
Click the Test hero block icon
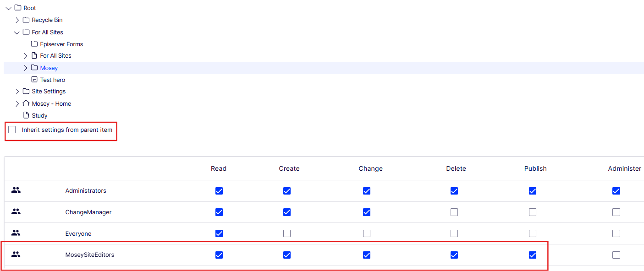[x=34, y=80]
